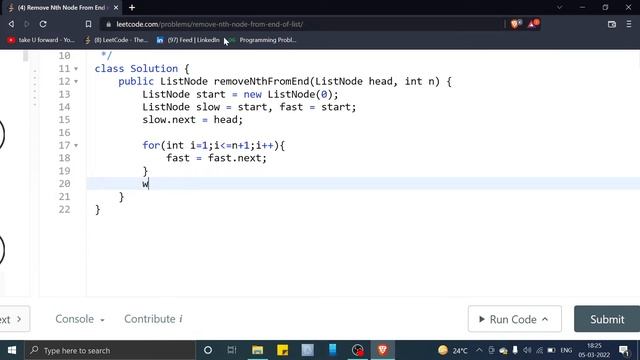Open the notification center icon

point(624,350)
